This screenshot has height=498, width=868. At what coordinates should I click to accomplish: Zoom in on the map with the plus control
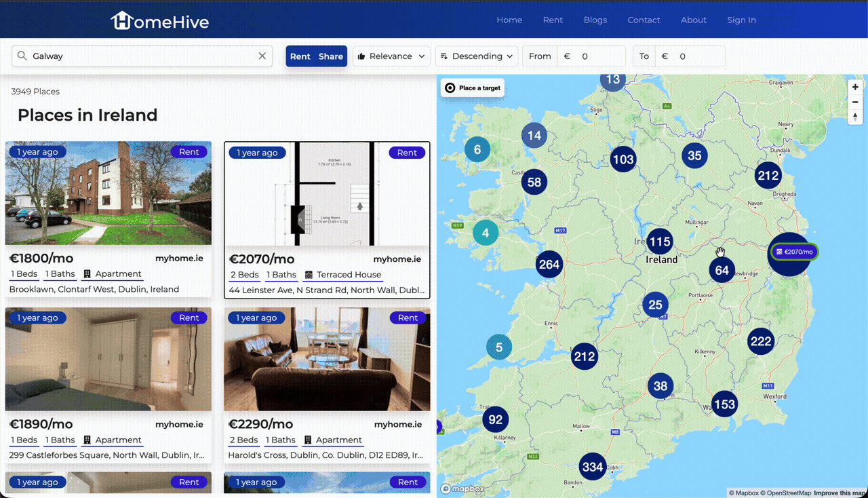[855, 87]
